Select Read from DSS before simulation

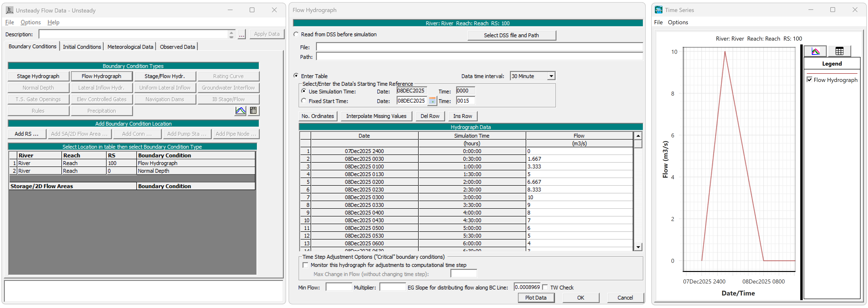pyautogui.click(x=296, y=34)
